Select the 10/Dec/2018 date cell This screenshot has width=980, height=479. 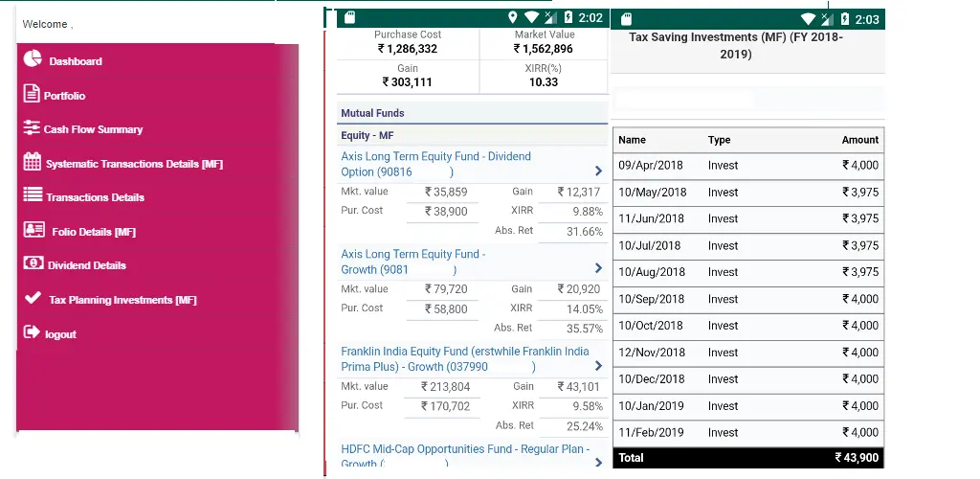click(651, 379)
